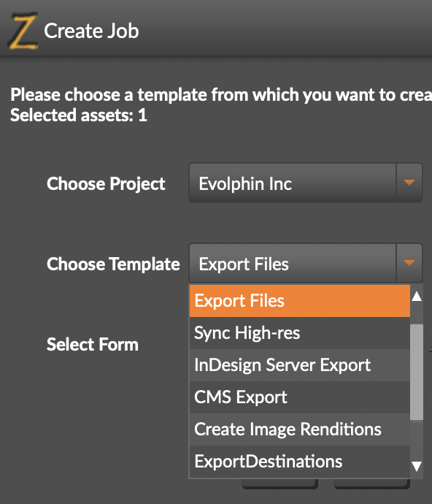Select Export Files highlighted option
Image resolution: width=432 pixels, height=504 pixels.
(300, 301)
